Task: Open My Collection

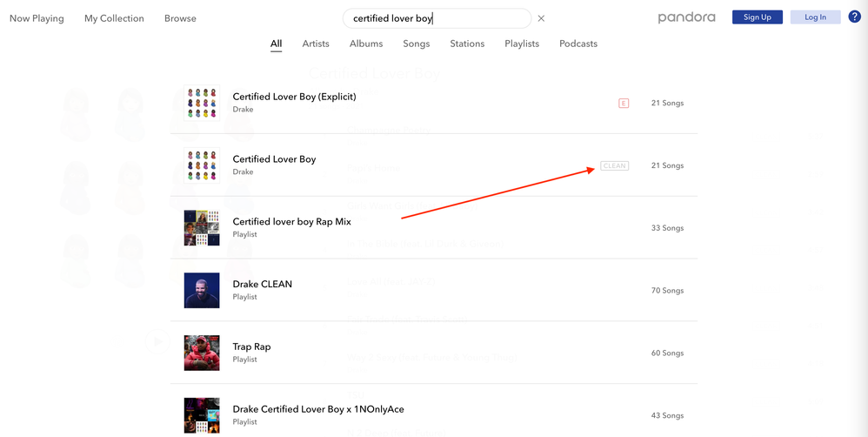Action: (x=114, y=18)
